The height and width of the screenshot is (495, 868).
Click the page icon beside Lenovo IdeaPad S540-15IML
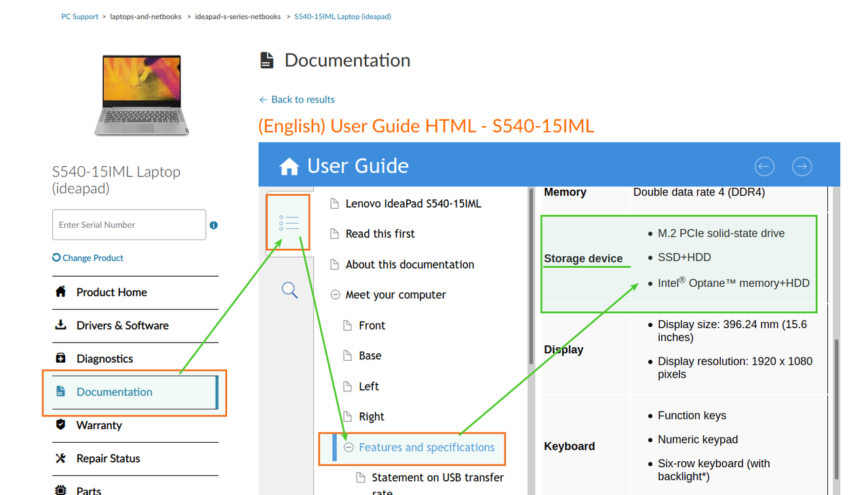(334, 203)
